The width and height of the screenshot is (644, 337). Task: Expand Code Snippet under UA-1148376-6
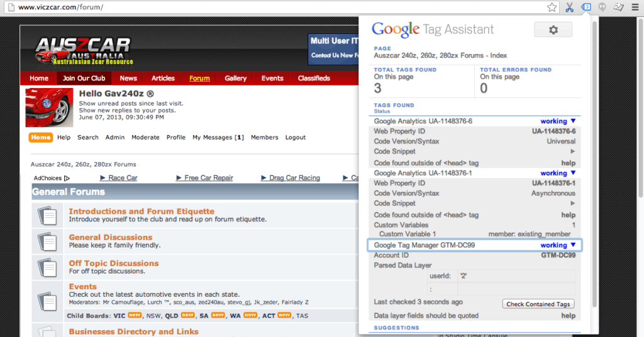pyautogui.click(x=572, y=151)
